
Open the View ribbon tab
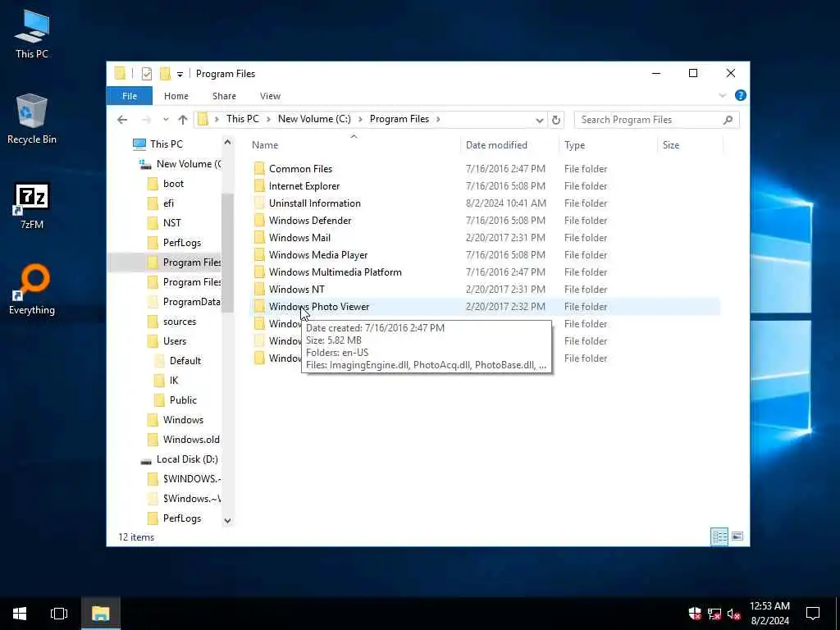(270, 96)
